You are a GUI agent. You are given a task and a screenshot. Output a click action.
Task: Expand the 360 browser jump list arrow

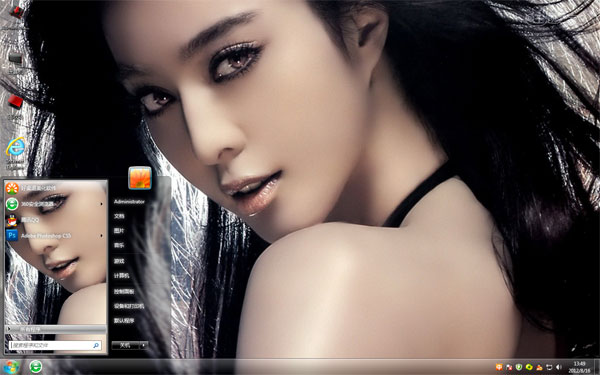[x=101, y=204]
